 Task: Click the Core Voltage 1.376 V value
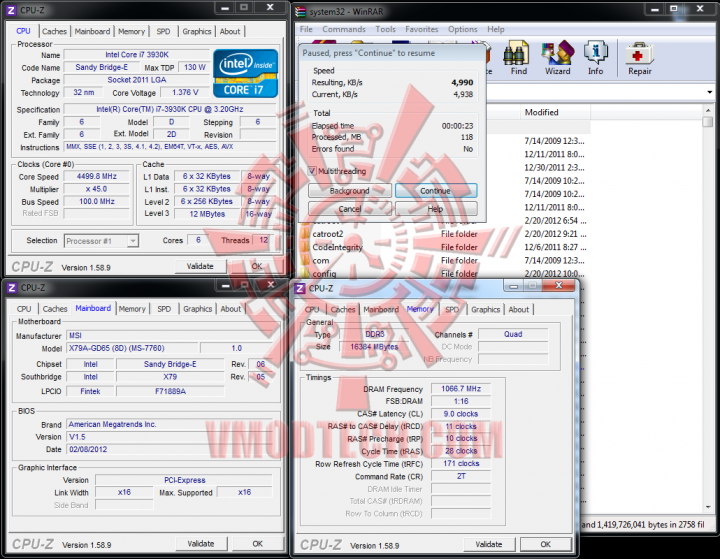pyautogui.click(x=185, y=92)
